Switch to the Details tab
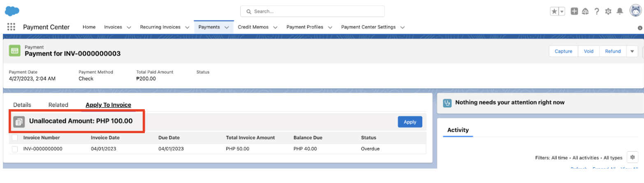644x183 pixels. click(x=22, y=105)
